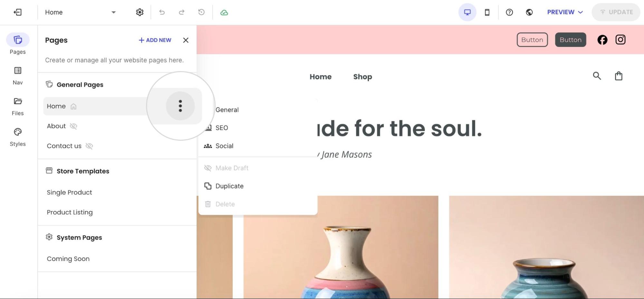Image resolution: width=644 pixels, height=299 pixels.
Task: Select the Jane Masons subtitle text
Action: coord(344,154)
